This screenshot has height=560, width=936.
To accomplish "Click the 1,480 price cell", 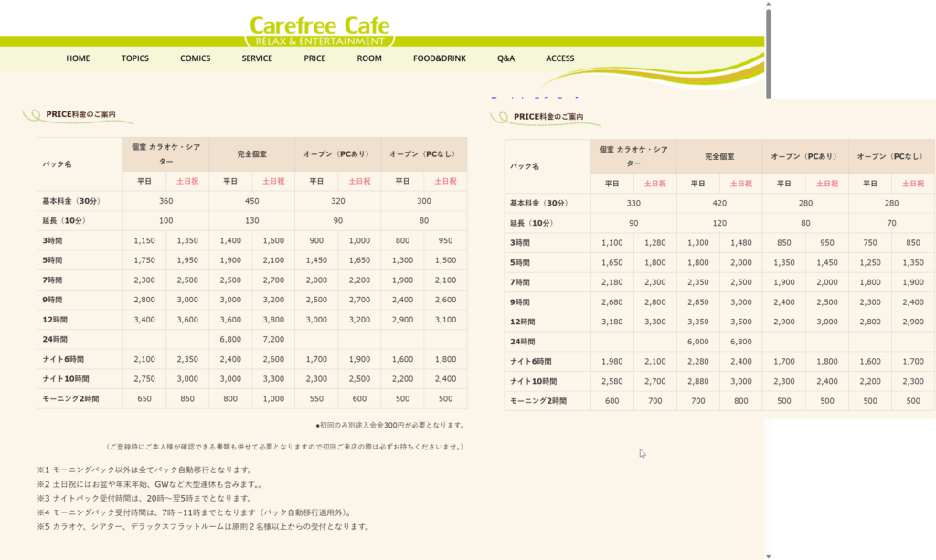I will click(x=740, y=243).
